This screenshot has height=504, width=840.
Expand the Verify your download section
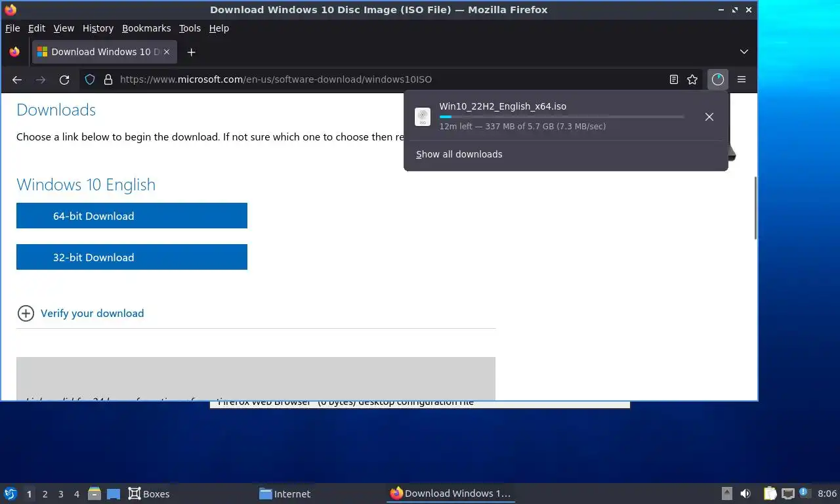click(92, 313)
